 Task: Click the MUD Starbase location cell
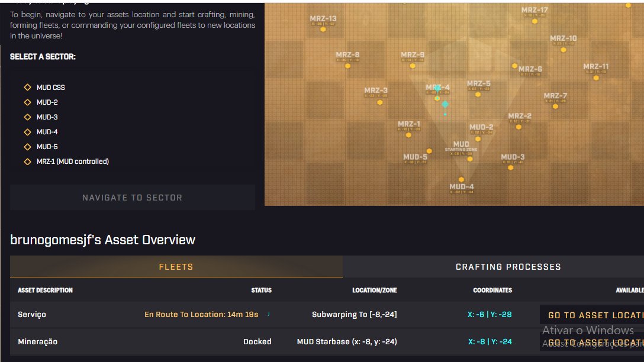[347, 341]
